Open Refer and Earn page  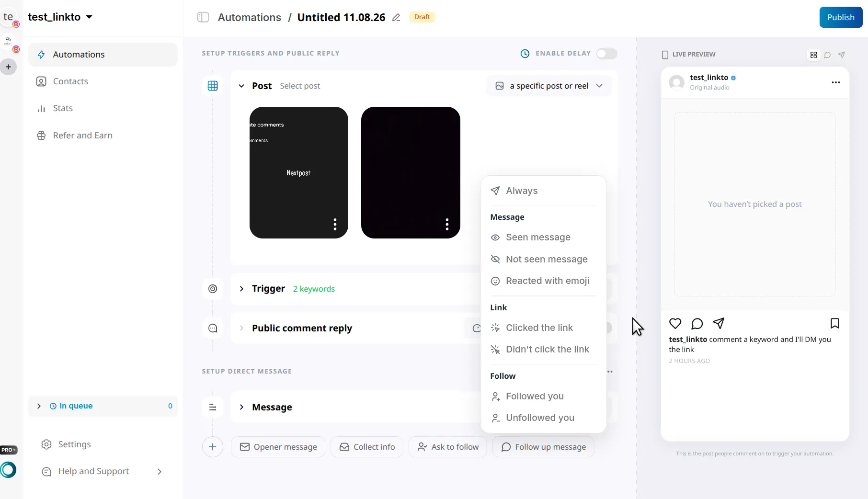(103, 136)
